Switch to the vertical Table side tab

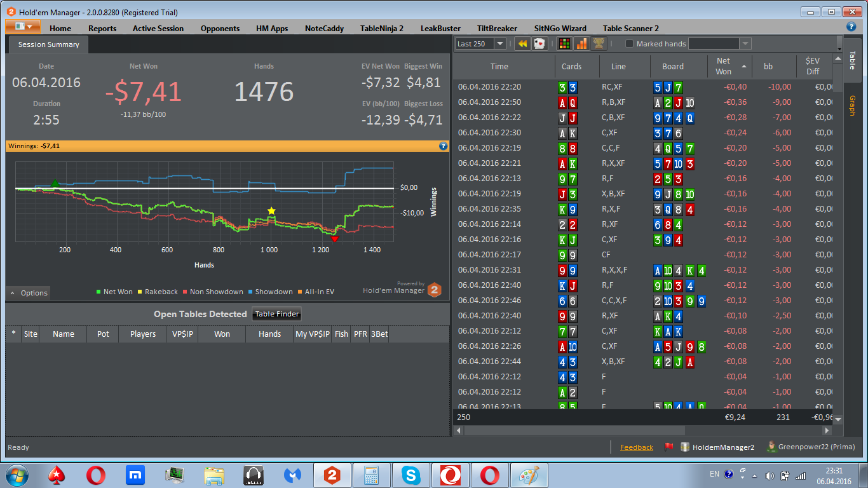tap(851, 61)
